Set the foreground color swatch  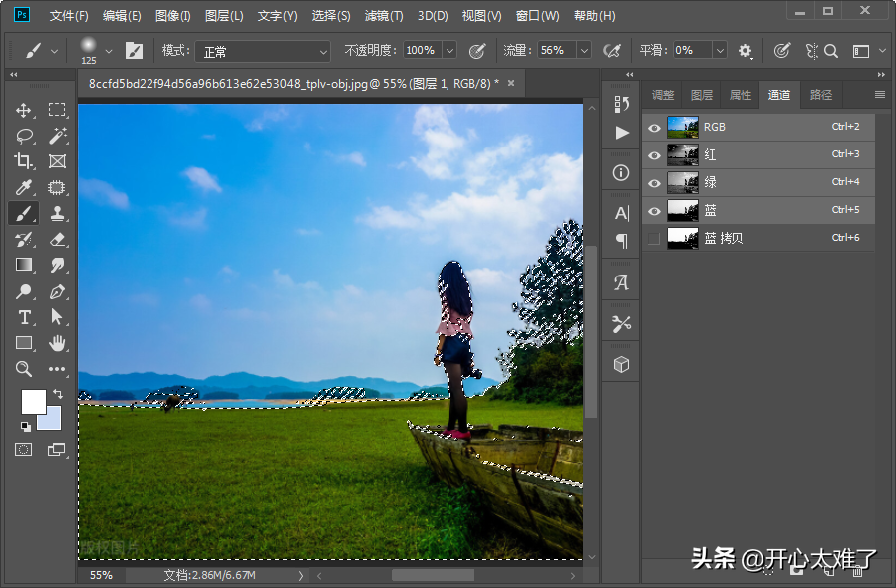coord(33,402)
